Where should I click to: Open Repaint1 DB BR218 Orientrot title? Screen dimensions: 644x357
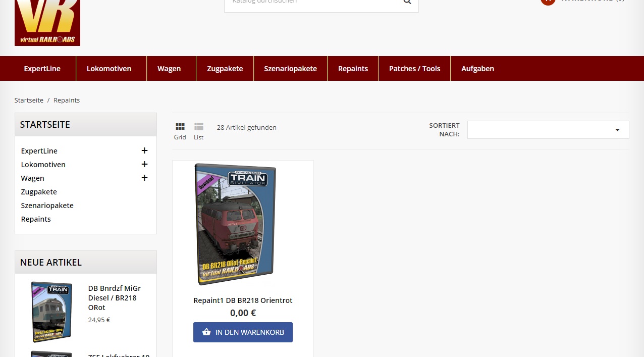(x=243, y=300)
